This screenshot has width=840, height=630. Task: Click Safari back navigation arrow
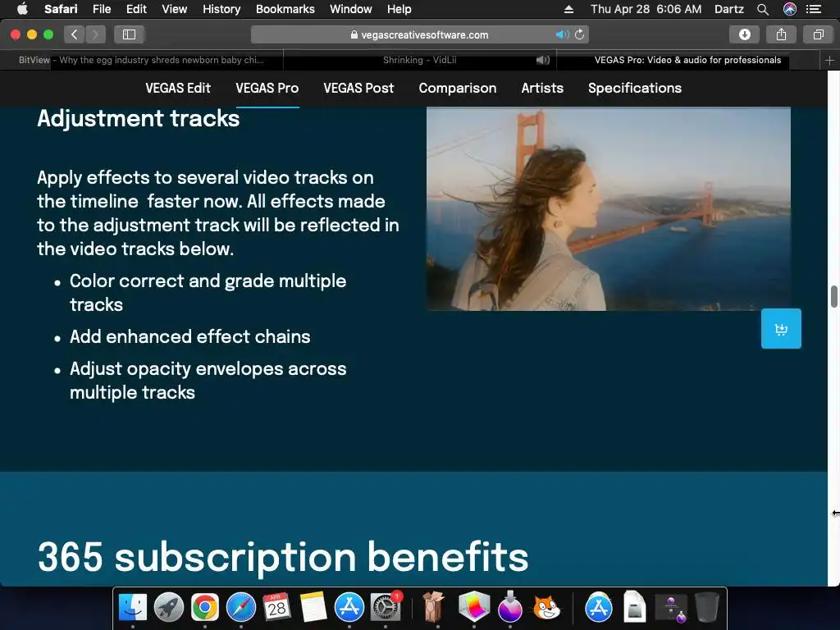75,34
